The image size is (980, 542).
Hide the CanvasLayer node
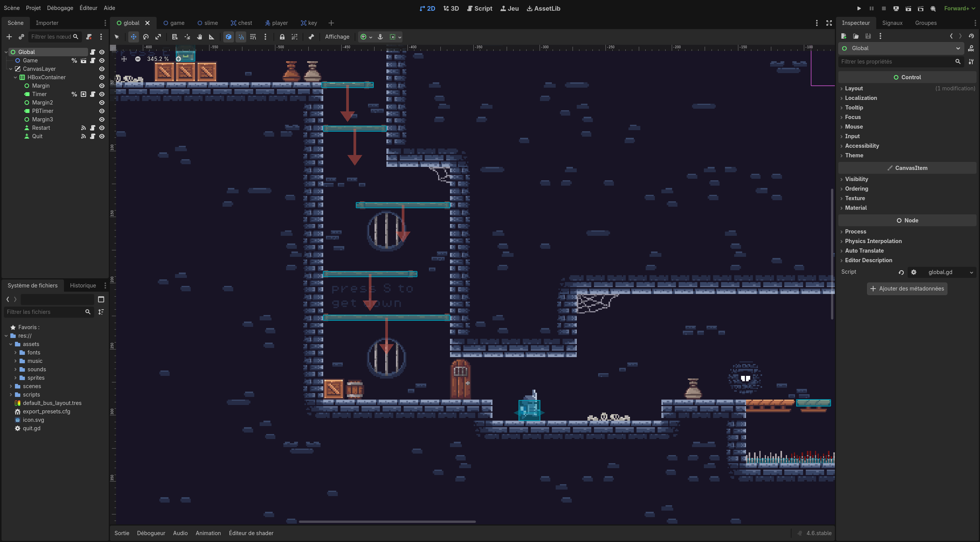102,69
